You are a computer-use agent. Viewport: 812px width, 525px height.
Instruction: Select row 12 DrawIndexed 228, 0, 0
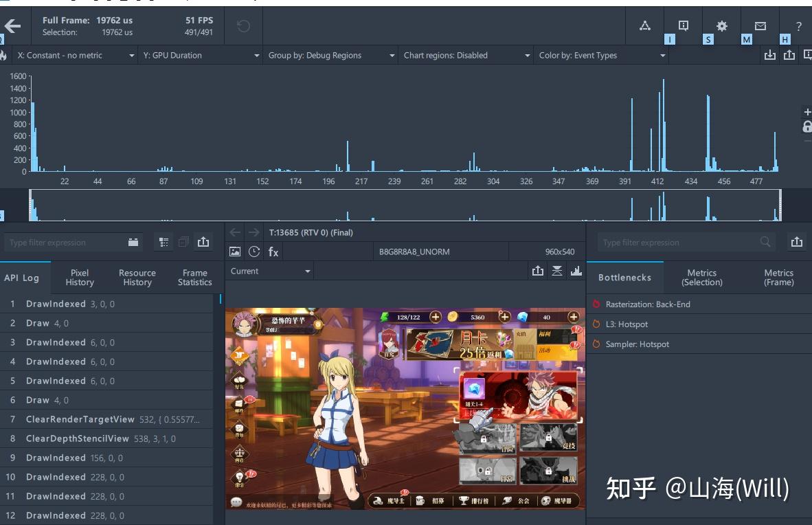pos(106,515)
